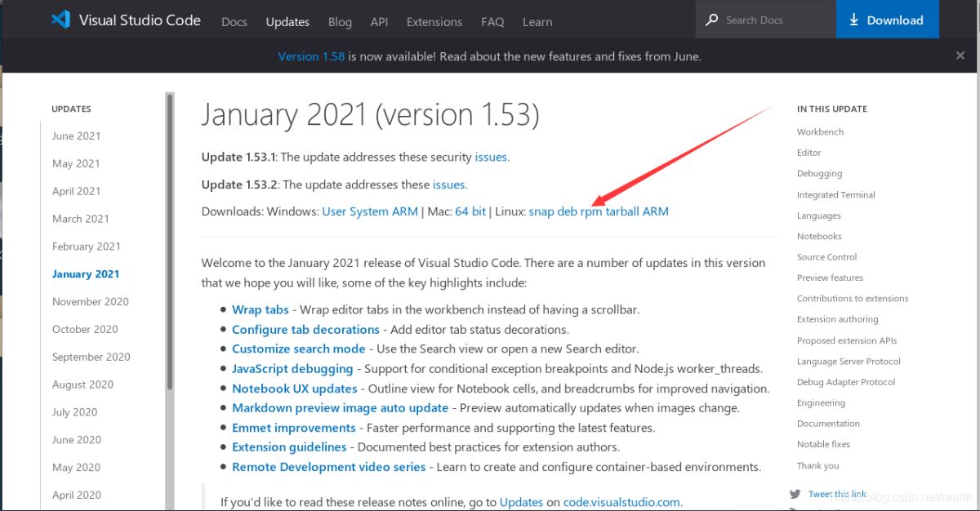Open the Version 1.58 announcement link
The image size is (980, 511).
(x=311, y=56)
